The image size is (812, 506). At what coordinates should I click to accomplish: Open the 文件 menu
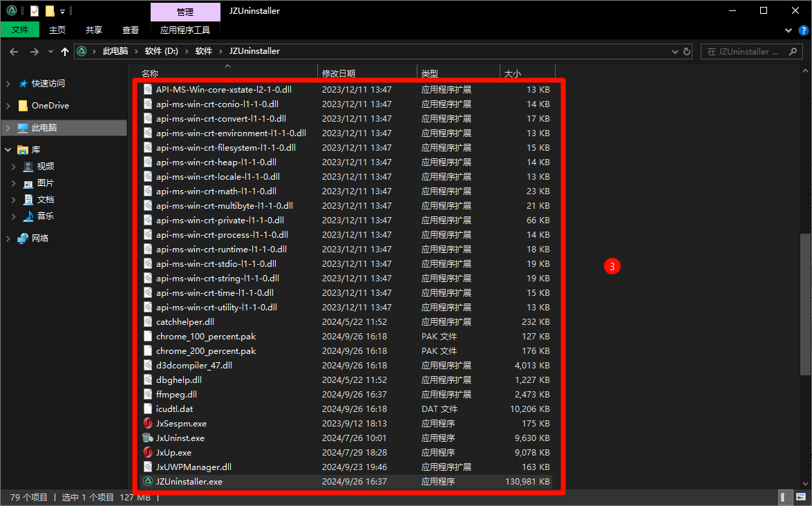coord(19,30)
